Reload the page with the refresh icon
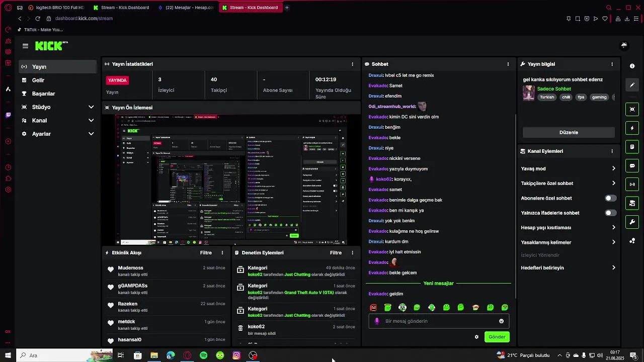Screen dimensions: 644x362 pyautogui.click(x=38, y=19)
